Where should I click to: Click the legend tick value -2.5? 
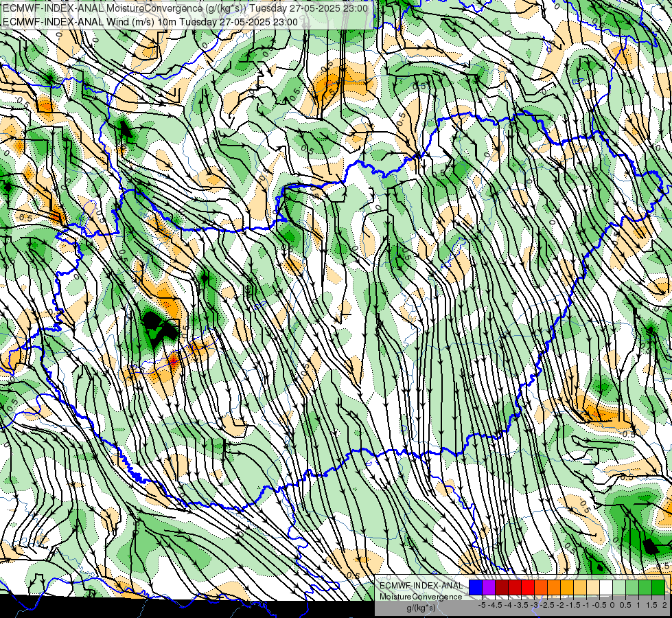coord(548,605)
